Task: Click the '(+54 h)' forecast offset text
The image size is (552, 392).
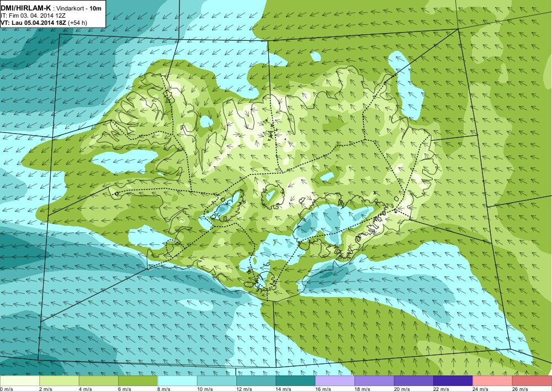Action: (77, 23)
